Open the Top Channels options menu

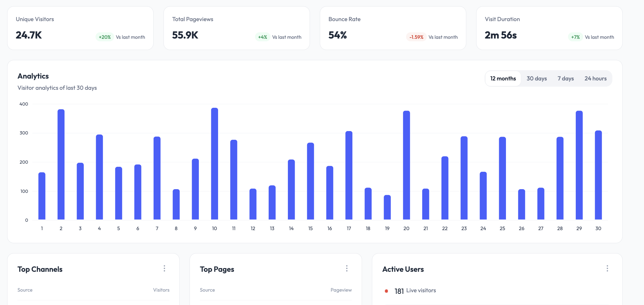(x=164, y=268)
